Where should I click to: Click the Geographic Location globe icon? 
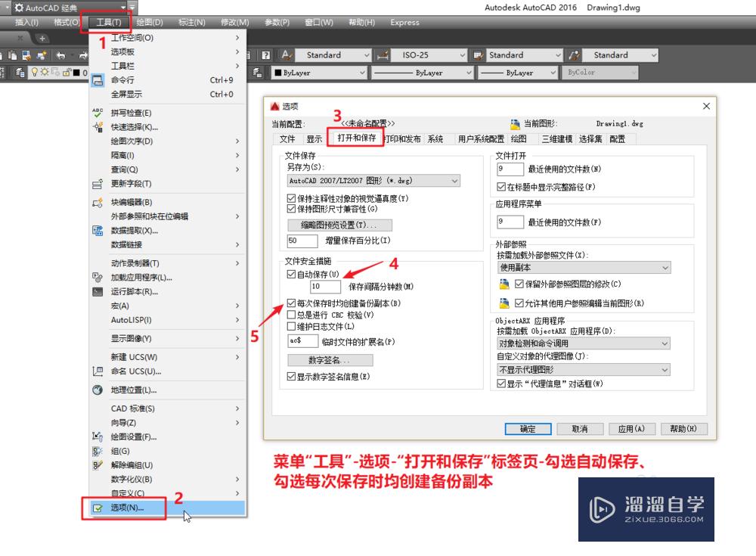click(98, 390)
